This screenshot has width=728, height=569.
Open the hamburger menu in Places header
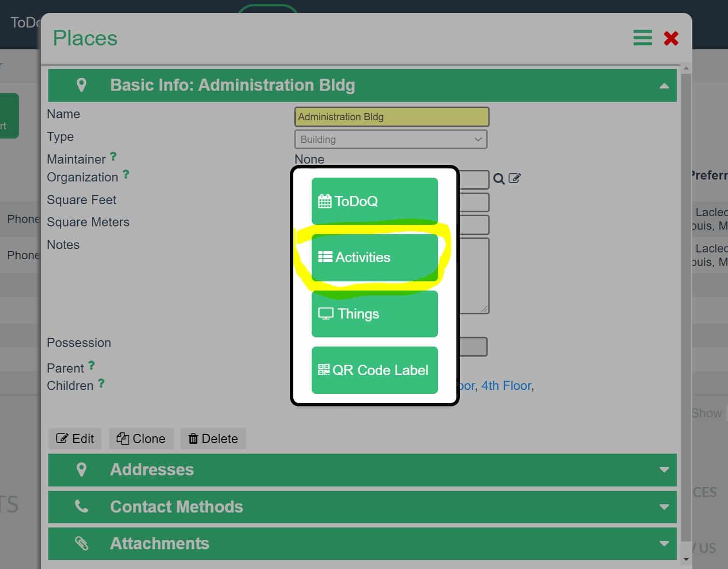click(643, 38)
